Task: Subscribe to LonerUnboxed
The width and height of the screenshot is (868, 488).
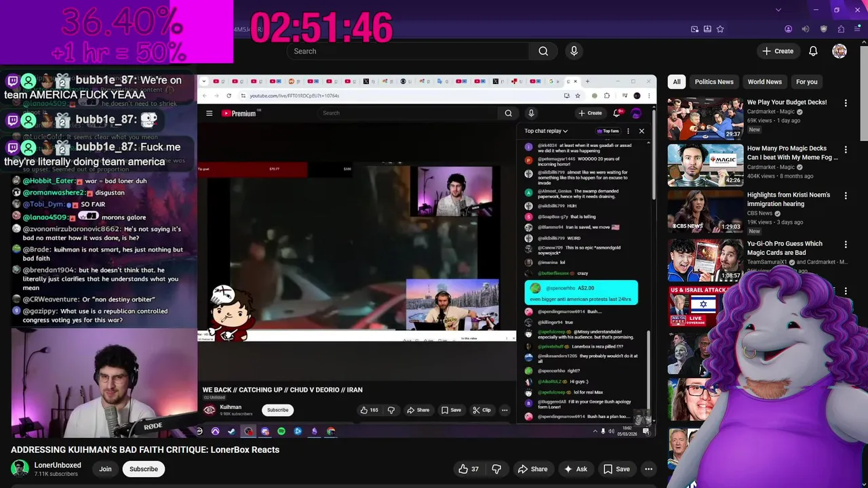Action: point(144,469)
